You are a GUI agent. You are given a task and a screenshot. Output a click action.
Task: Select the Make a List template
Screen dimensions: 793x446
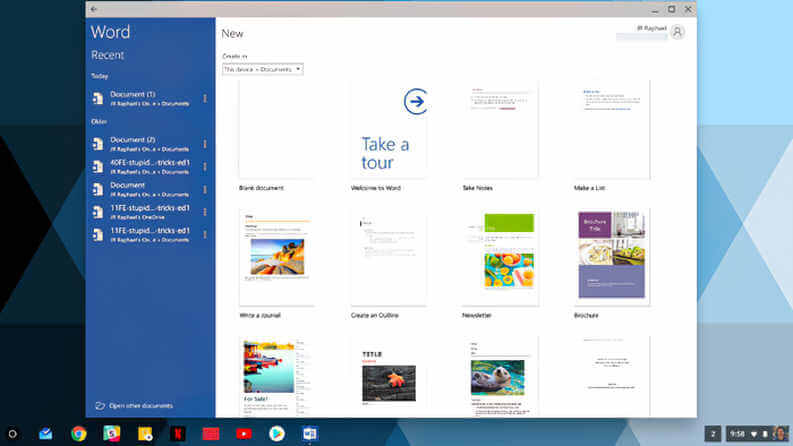(611, 130)
